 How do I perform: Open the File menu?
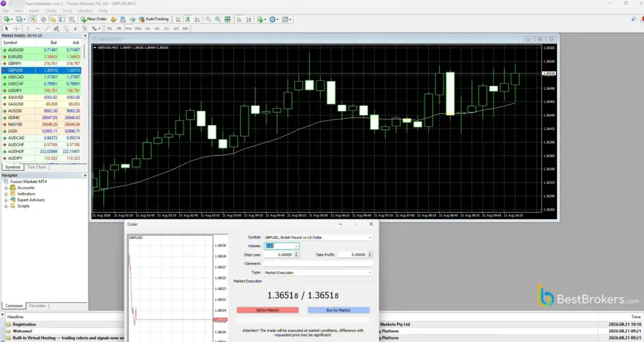5,11
